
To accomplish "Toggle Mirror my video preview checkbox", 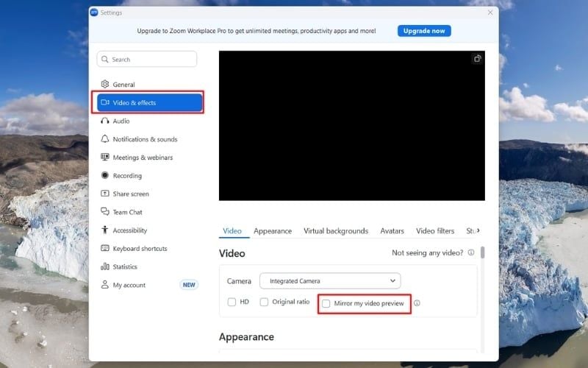I will [326, 303].
